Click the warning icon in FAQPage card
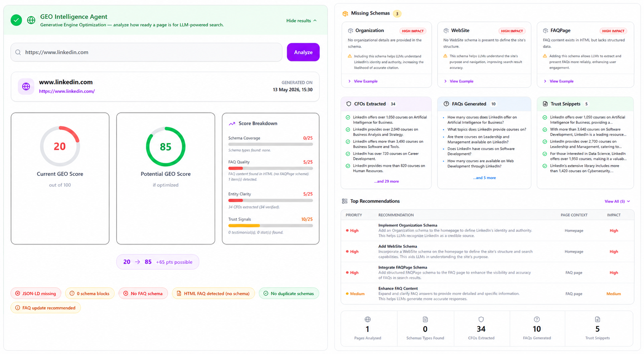Viewport: 644px width, 354px height. coord(545,56)
